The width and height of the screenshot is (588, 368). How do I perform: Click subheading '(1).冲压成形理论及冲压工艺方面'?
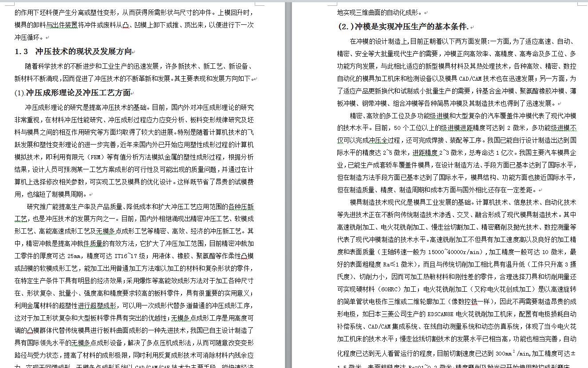[x=73, y=93]
